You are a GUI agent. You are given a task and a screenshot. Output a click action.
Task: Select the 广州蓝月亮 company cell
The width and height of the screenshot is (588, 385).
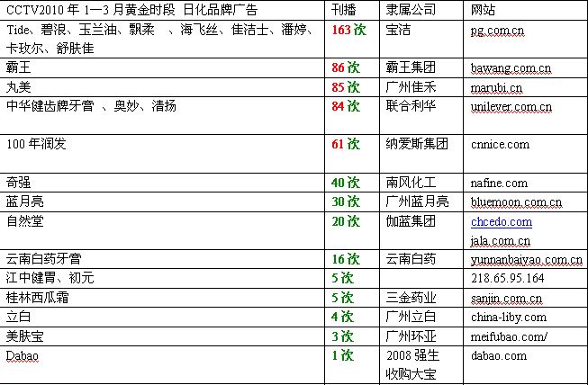pos(417,201)
